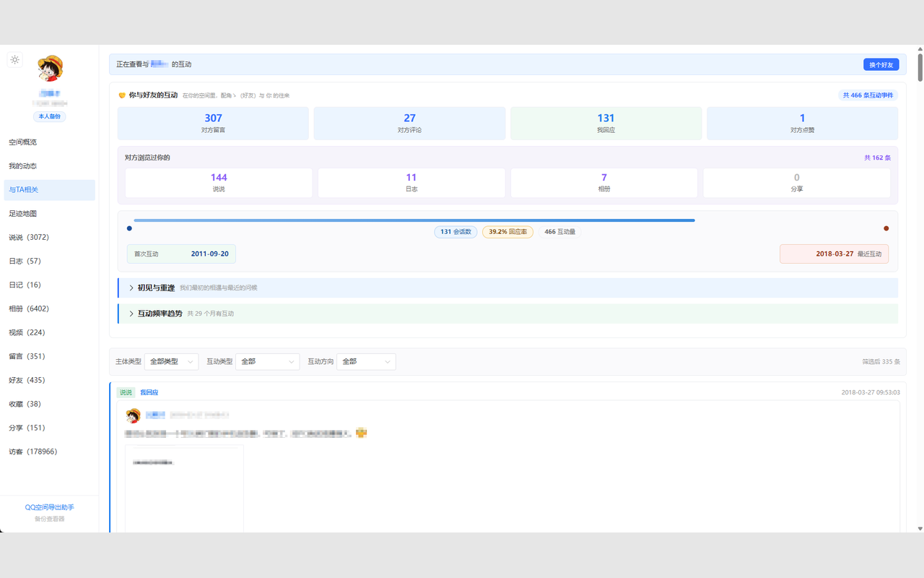The height and width of the screenshot is (578, 924).
Task: Select 好友 (435) in the sidebar
Action: (49, 380)
